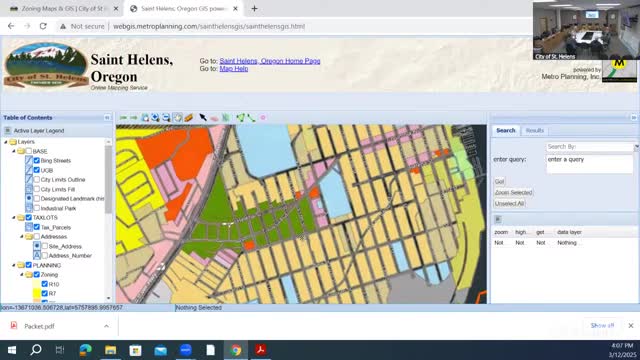This screenshot has width=640, height=360.
Task: Switch to the Results tab
Action: (x=535, y=131)
